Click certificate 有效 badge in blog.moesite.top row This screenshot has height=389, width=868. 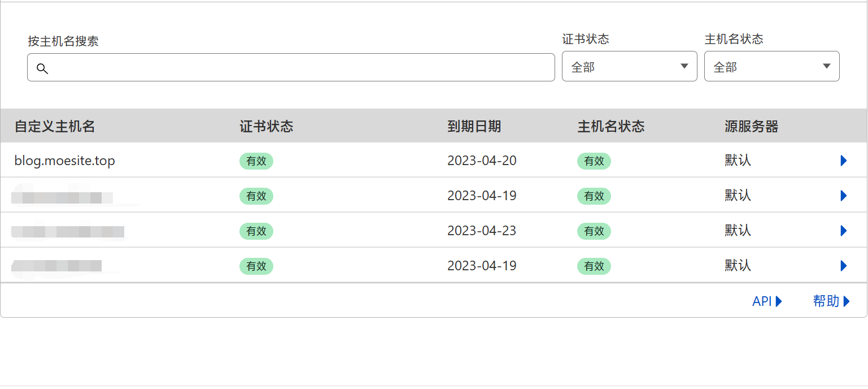coord(256,161)
